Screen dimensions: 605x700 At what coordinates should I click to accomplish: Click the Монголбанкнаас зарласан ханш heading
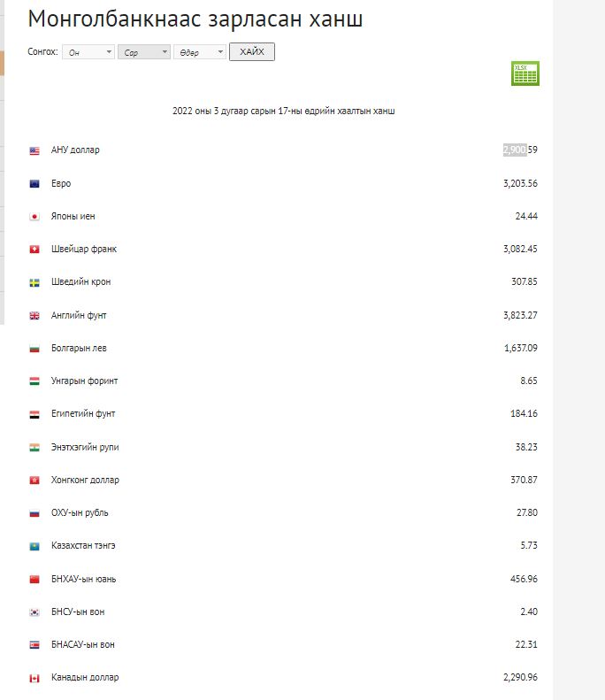point(195,19)
